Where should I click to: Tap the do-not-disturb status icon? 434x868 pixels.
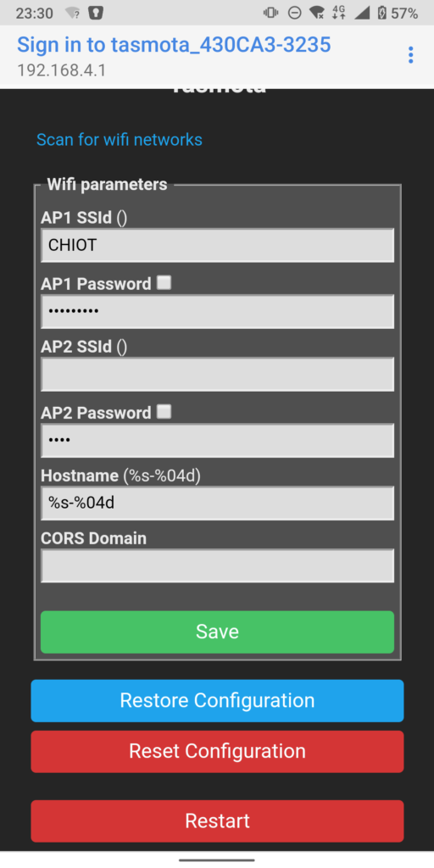click(x=295, y=13)
